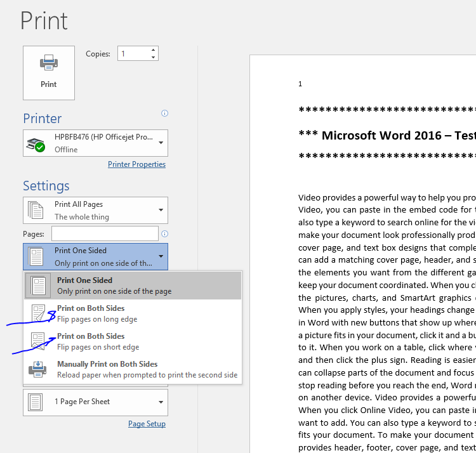Click the info icon beside Printer heading

coord(164,114)
